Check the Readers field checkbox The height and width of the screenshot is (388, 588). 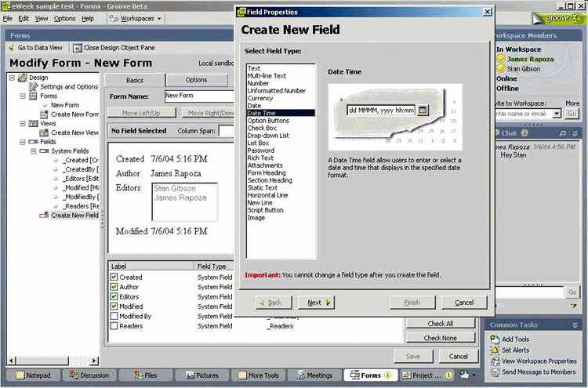click(x=114, y=326)
